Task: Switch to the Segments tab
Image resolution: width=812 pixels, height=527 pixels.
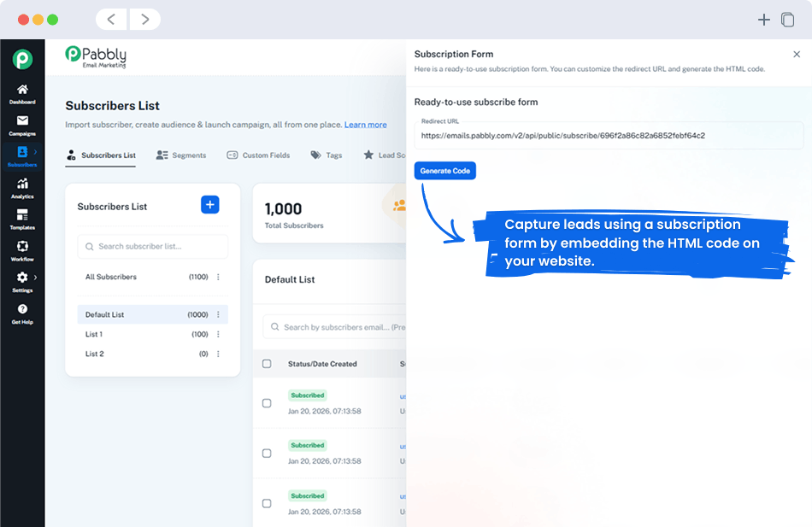Action: pos(180,155)
